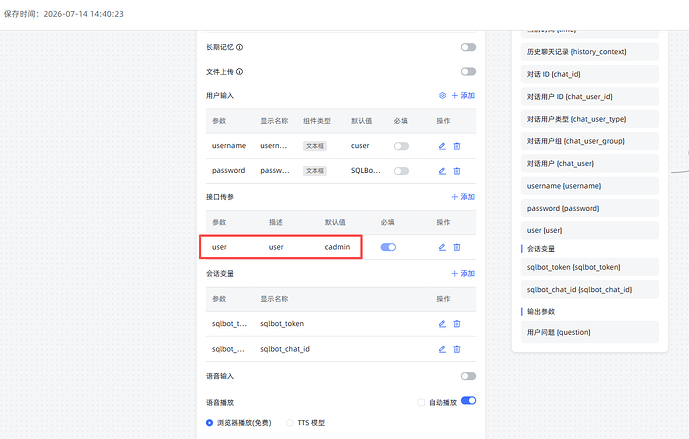Select 对话用户 ID {chat_user_id} variable
The height and width of the screenshot is (439, 689).
point(590,97)
